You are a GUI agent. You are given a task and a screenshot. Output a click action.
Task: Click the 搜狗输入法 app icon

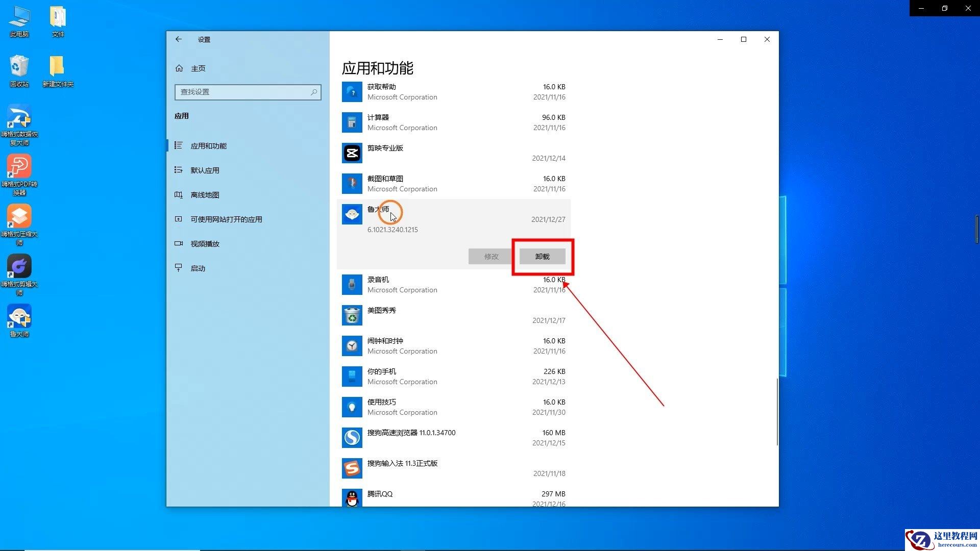tap(352, 468)
